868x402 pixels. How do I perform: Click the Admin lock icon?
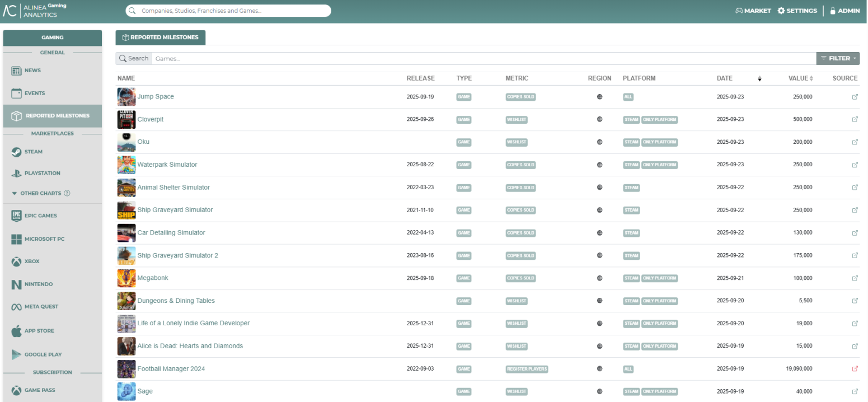tap(833, 11)
